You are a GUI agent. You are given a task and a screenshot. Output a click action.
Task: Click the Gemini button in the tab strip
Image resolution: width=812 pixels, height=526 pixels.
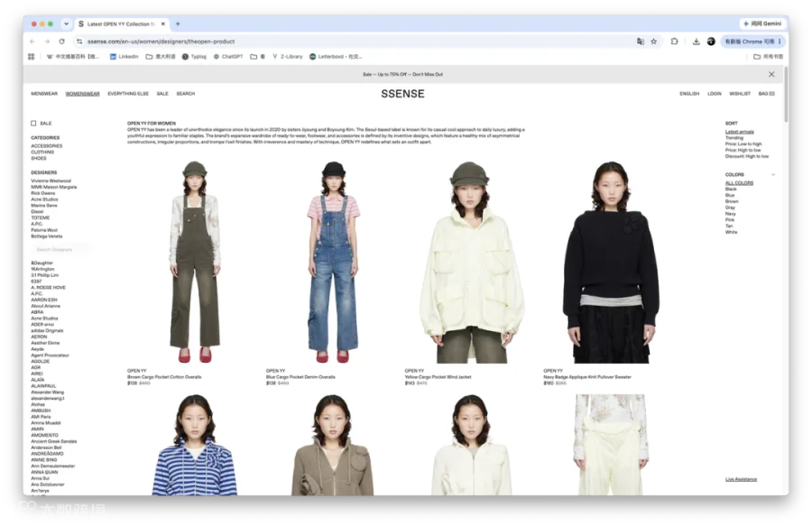762,23
